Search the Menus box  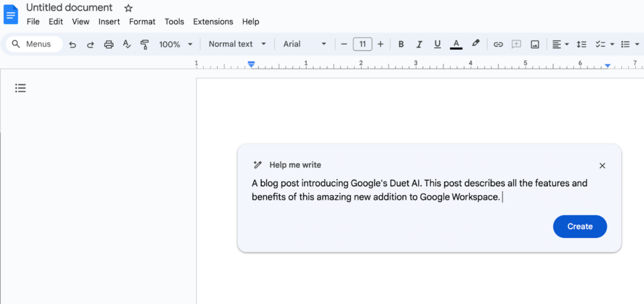(34, 44)
